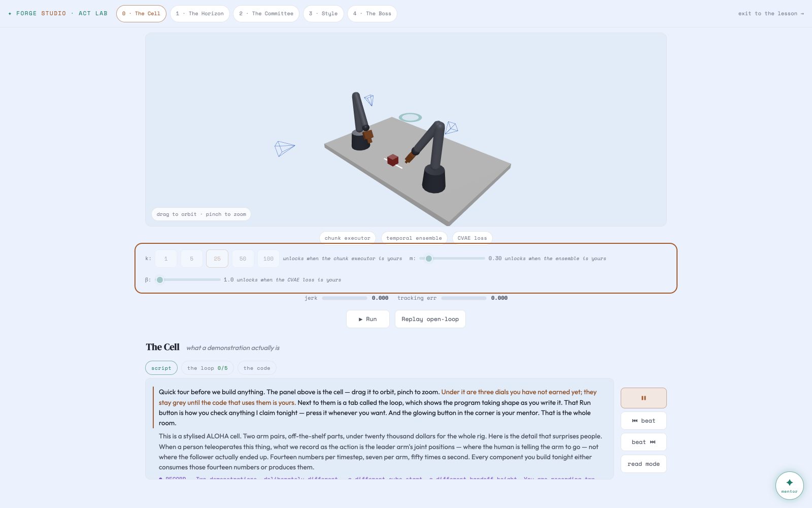
Task: Pause the script narration
Action: 644,398
